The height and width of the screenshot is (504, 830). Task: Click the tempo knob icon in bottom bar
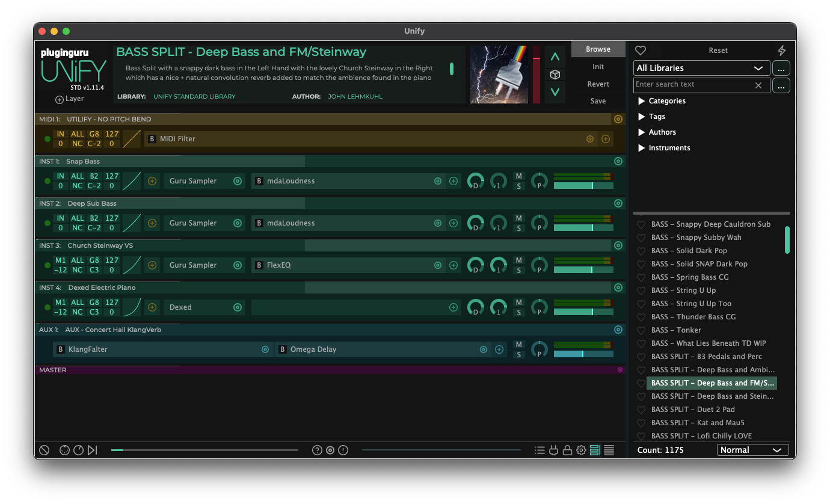[x=79, y=450]
